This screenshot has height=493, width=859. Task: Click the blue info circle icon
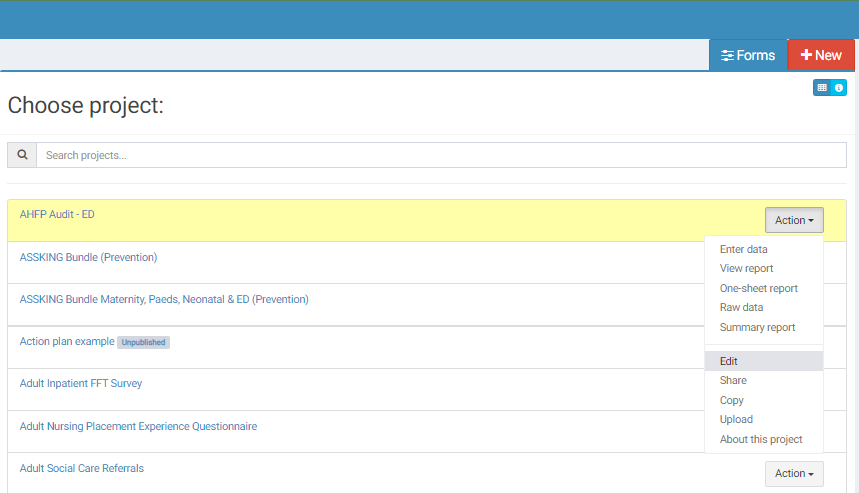(x=839, y=88)
